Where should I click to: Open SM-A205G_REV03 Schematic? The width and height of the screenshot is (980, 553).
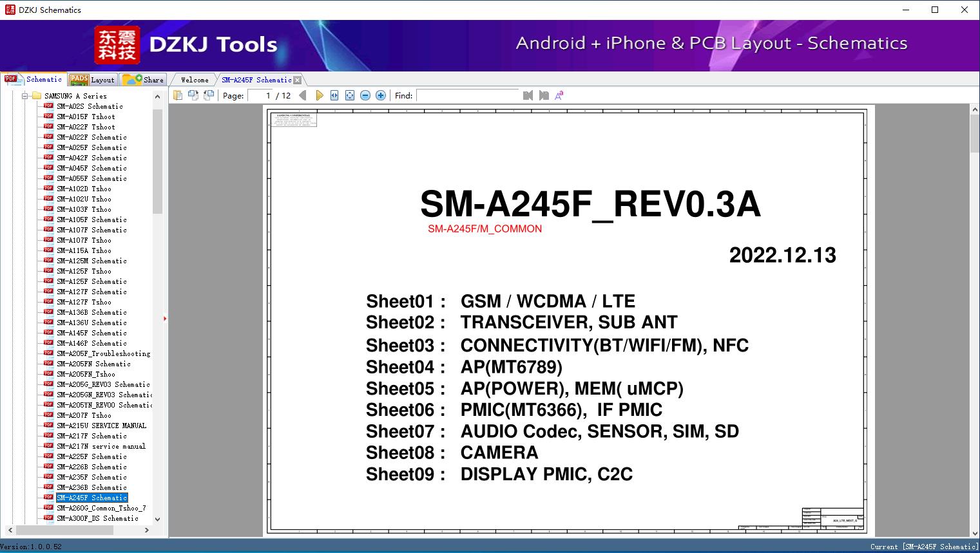coord(103,384)
